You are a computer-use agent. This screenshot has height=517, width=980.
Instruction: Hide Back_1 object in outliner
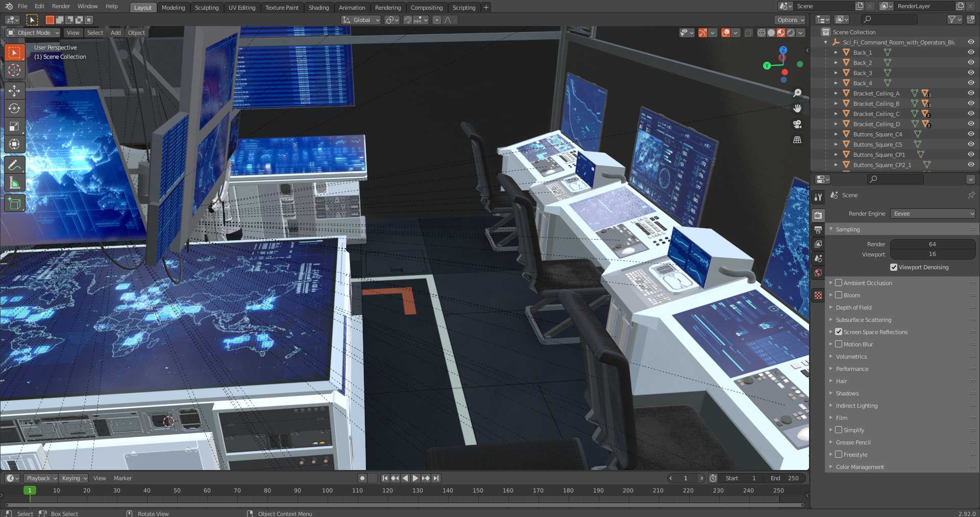click(971, 52)
